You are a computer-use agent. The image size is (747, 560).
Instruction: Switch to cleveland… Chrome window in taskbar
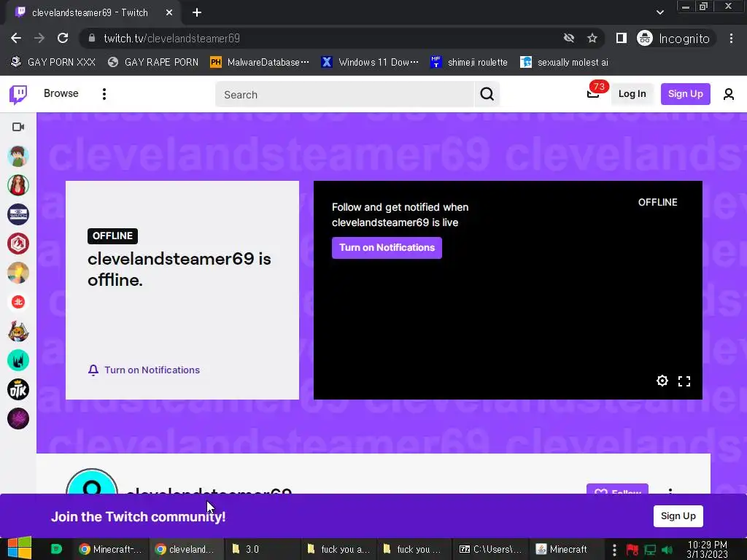[186, 549]
